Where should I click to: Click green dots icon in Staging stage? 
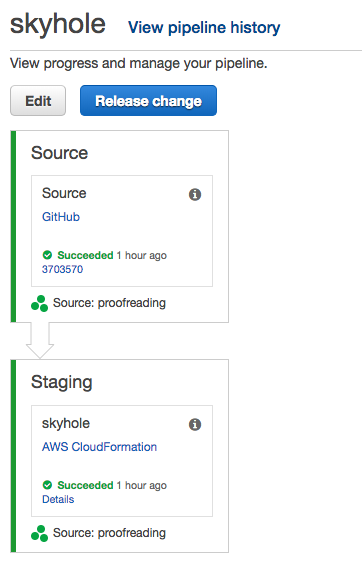tap(40, 534)
